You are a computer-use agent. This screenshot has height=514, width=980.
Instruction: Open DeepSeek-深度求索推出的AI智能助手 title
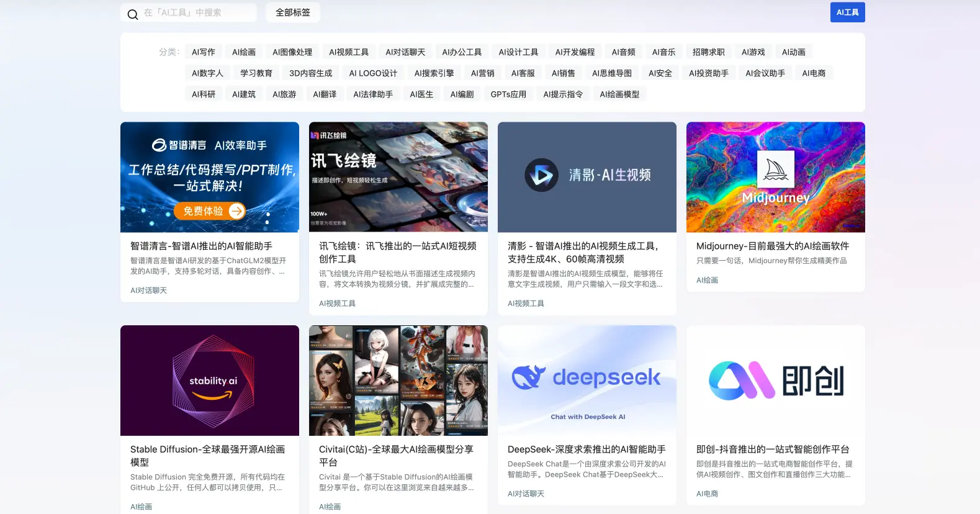click(x=587, y=449)
